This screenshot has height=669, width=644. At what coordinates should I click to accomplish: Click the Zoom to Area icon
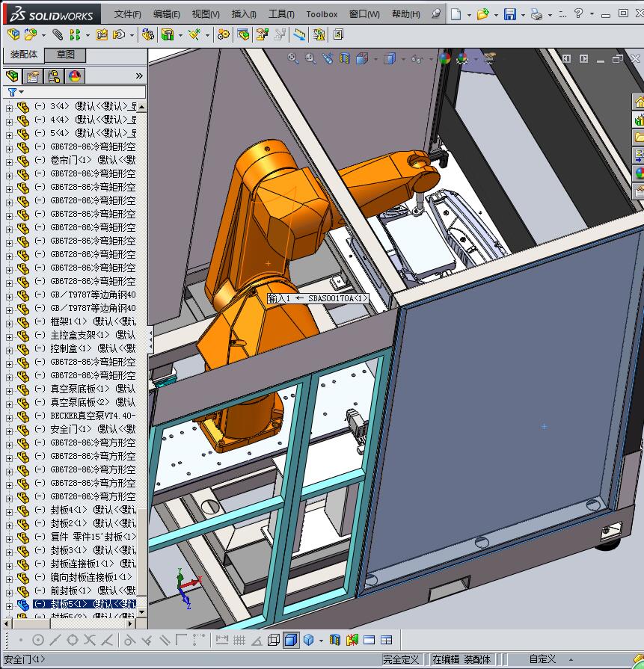click(310, 58)
